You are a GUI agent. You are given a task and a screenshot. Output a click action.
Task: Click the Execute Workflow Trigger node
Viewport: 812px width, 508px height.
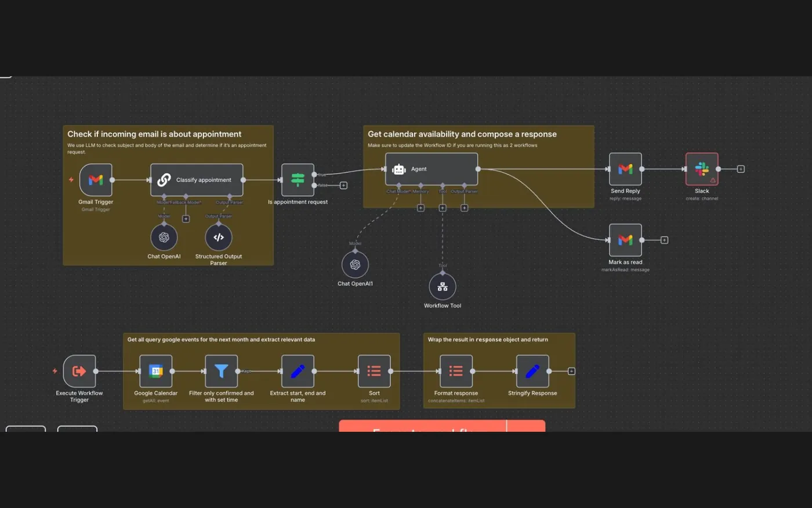(79, 371)
